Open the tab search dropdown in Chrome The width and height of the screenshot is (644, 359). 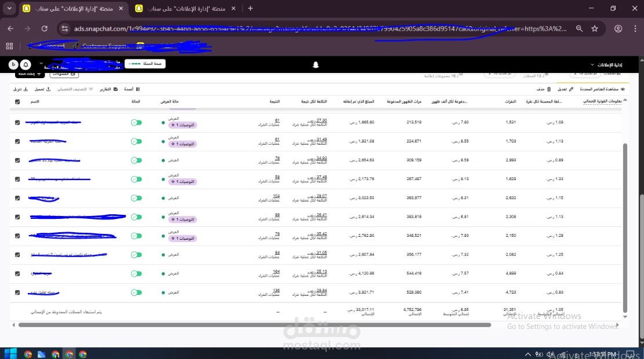(x=9, y=8)
